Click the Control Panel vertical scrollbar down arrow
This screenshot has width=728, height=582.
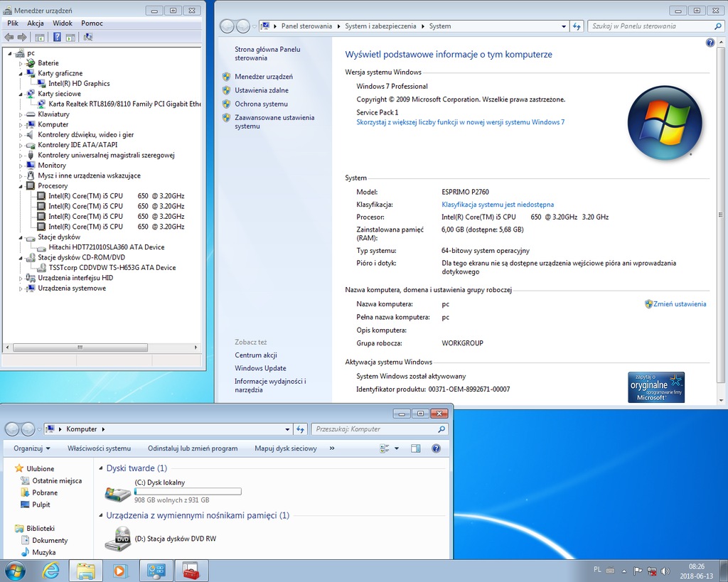click(722, 400)
